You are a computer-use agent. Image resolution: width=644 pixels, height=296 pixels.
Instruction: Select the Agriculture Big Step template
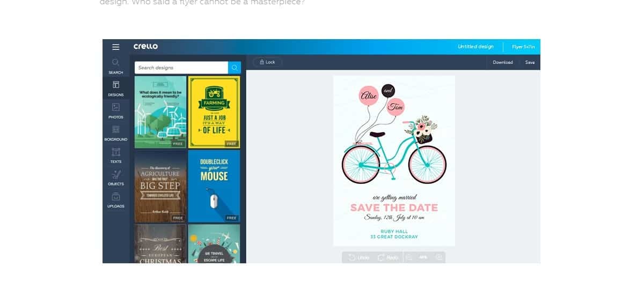pos(160,186)
